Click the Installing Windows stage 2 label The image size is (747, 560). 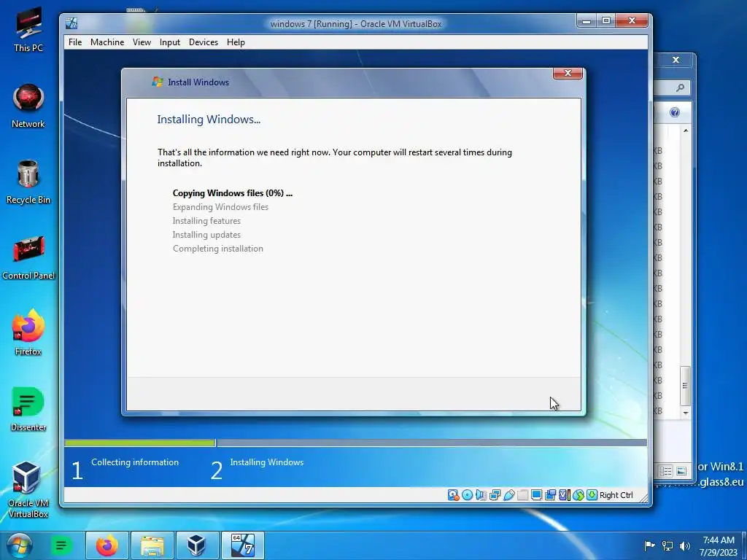(x=267, y=462)
